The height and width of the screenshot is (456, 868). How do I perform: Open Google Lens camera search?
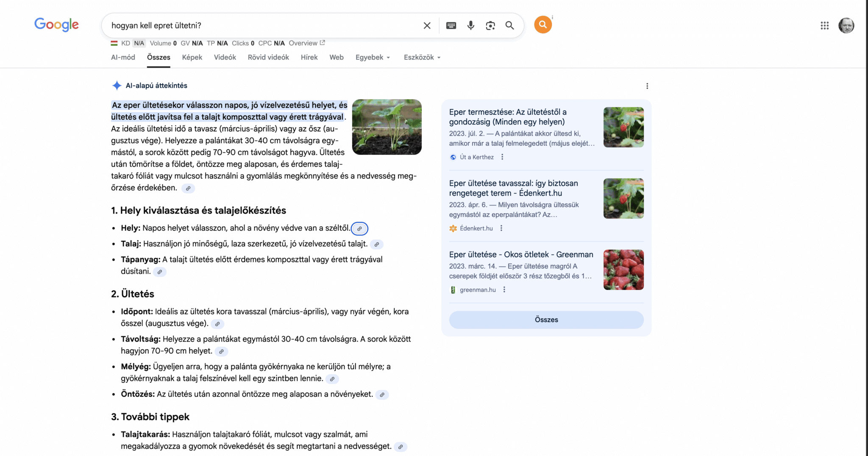(490, 25)
